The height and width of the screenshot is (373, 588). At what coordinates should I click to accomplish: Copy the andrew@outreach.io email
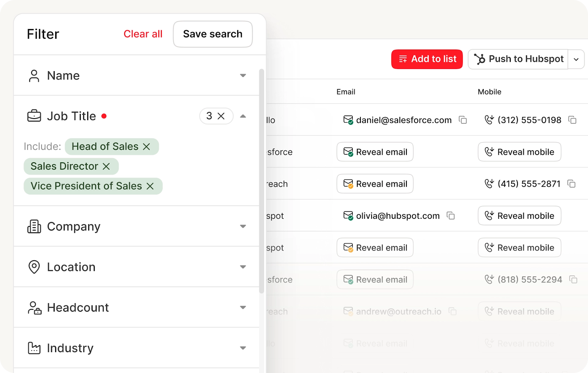click(x=453, y=312)
